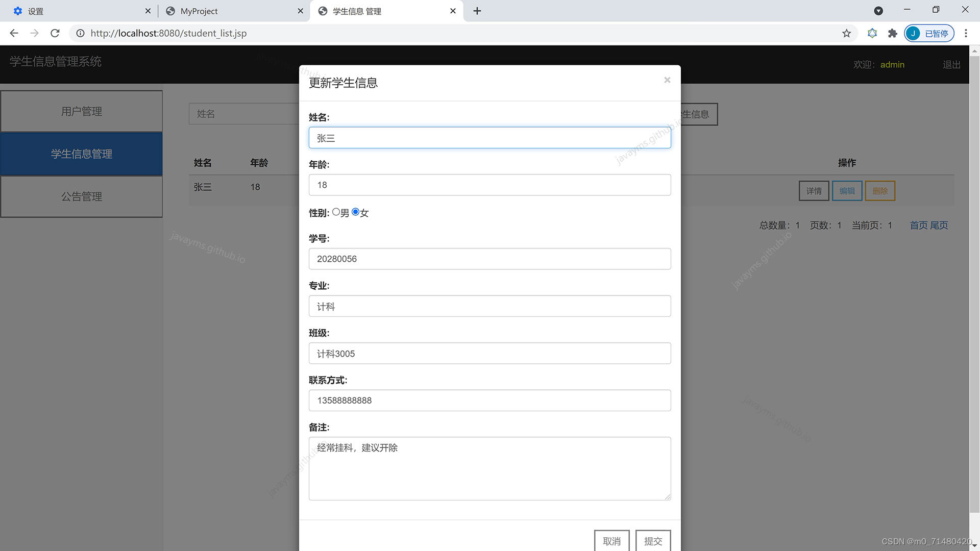This screenshot has width=980, height=551.
Task: Click the 班级 field showing 计科3005
Action: pyautogui.click(x=489, y=353)
